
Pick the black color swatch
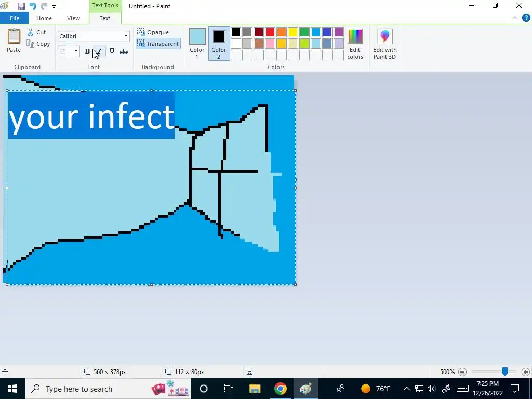click(236, 32)
